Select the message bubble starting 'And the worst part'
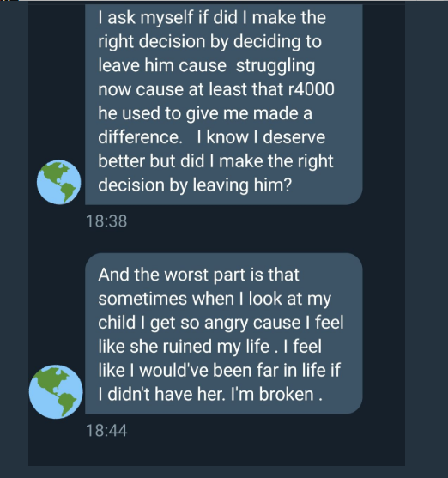Image resolution: width=448 pixels, height=478 pixels. (x=224, y=334)
